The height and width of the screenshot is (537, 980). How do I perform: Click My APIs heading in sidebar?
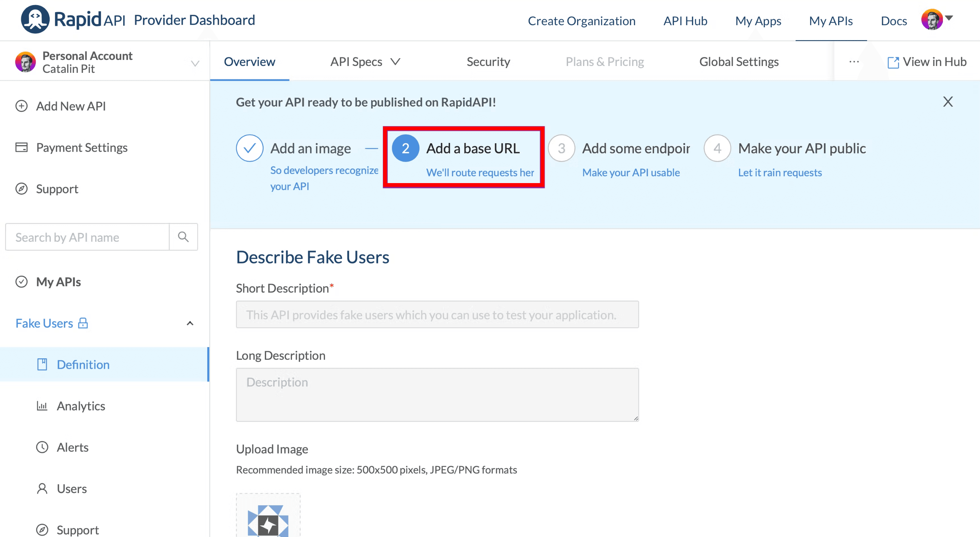pyautogui.click(x=58, y=282)
